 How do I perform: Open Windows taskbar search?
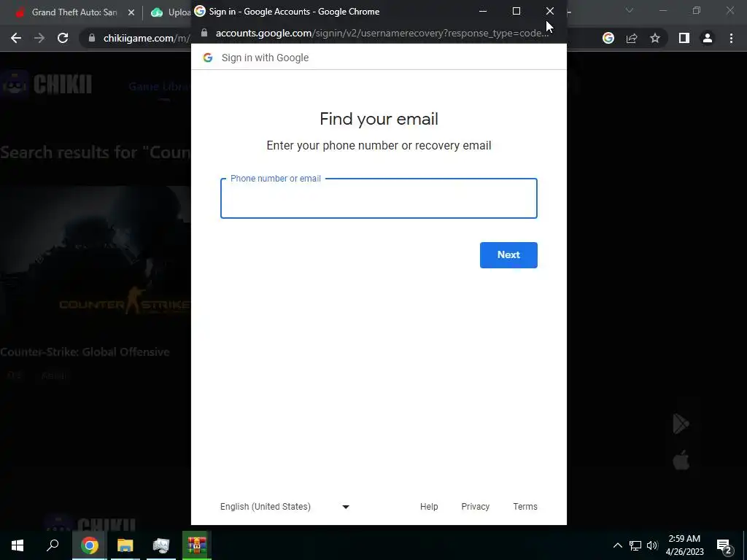pos(53,545)
